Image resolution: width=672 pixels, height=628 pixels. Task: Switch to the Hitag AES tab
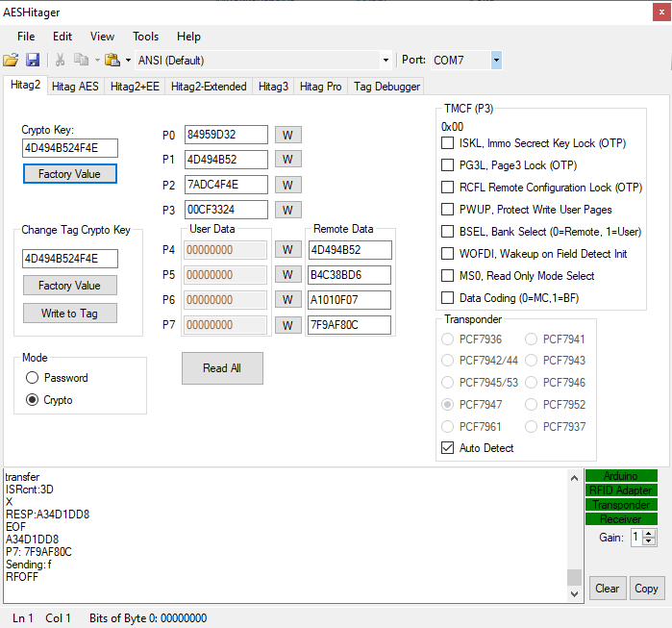[x=75, y=87]
